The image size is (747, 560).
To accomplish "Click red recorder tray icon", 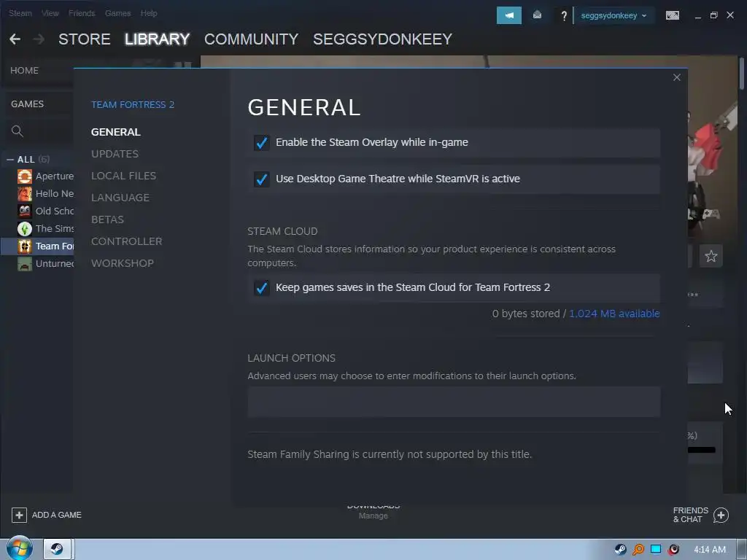I will pyautogui.click(x=673, y=550).
